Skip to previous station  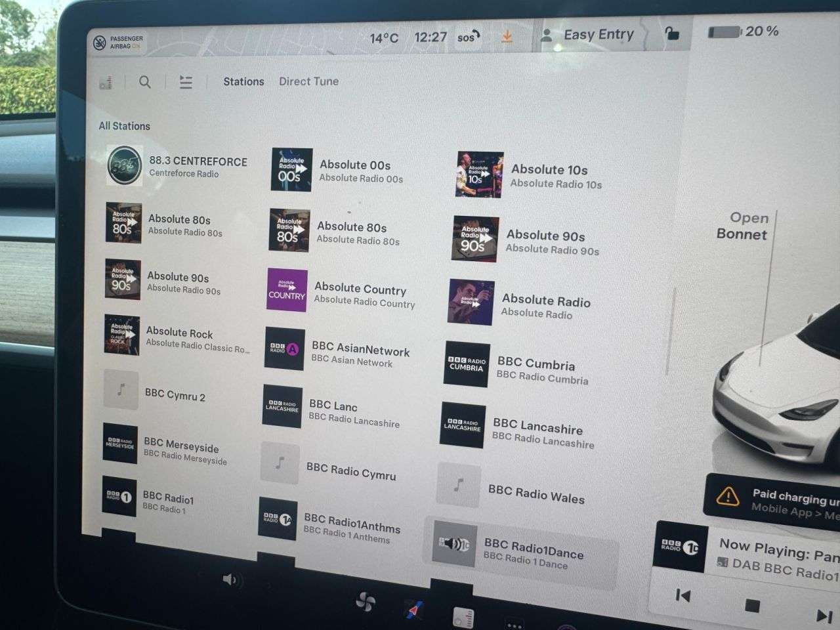(683, 595)
